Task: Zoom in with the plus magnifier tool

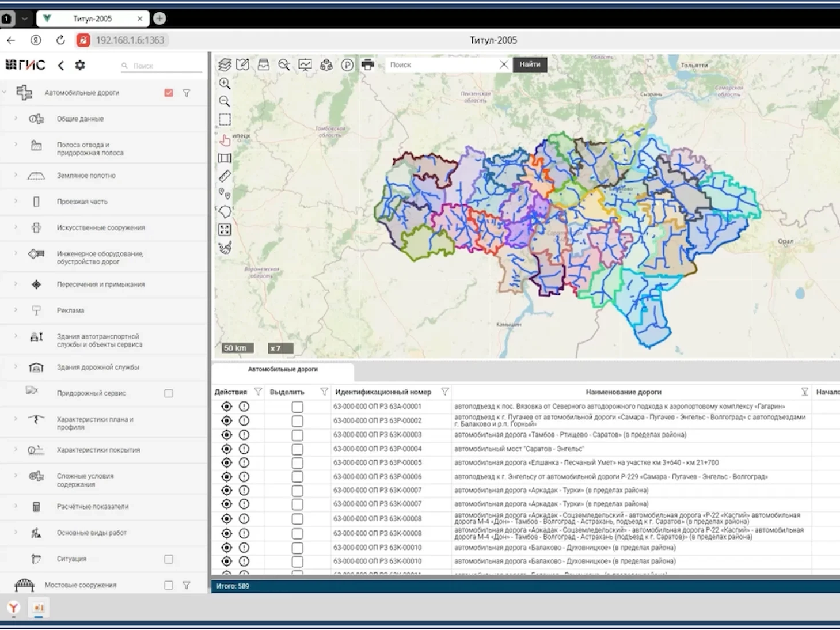Action: 225,84
